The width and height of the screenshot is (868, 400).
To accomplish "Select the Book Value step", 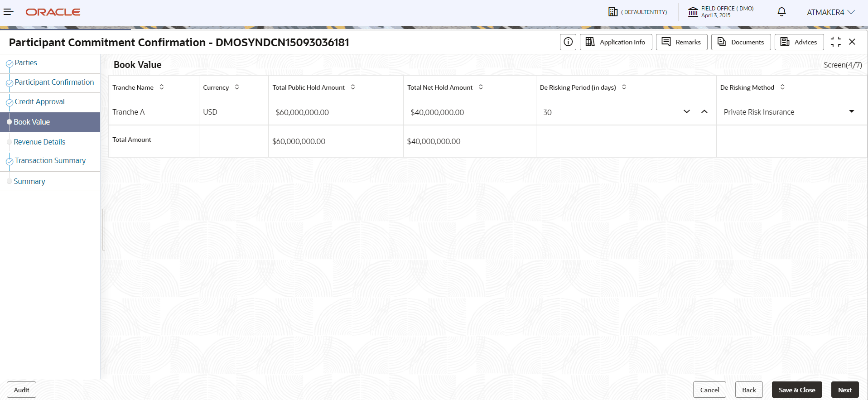I will (x=50, y=122).
